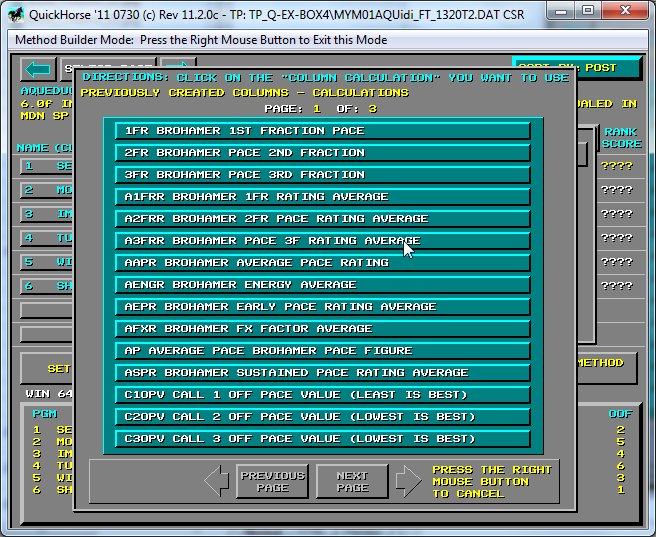The height and width of the screenshot is (537, 656).
Task: Click the right arrow beside Next Page
Action: pyautogui.click(x=407, y=481)
